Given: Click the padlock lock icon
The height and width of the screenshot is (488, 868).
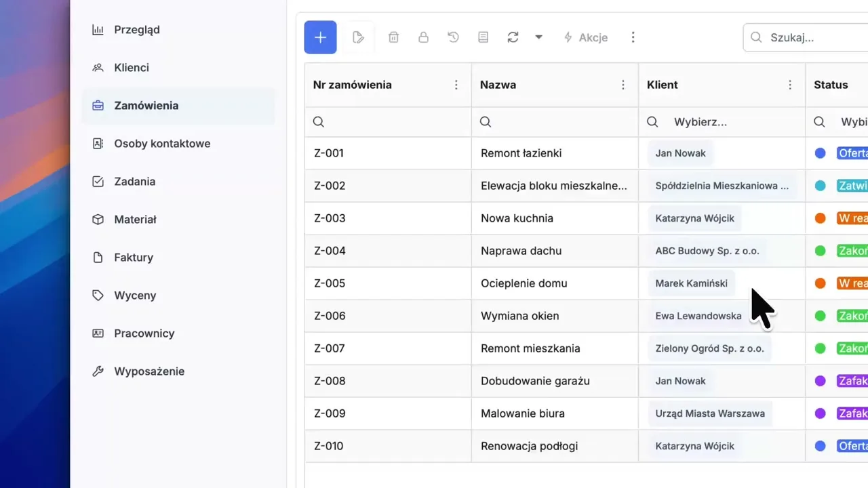Looking at the screenshot, I should [x=423, y=37].
